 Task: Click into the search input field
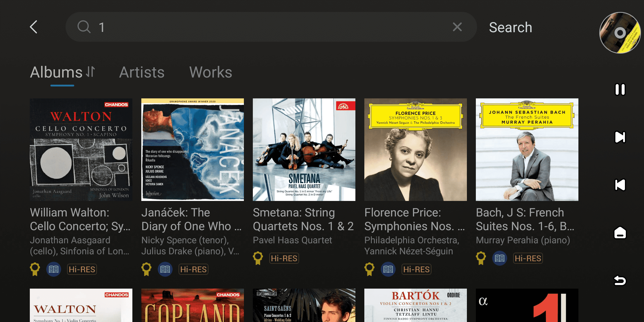[268, 27]
